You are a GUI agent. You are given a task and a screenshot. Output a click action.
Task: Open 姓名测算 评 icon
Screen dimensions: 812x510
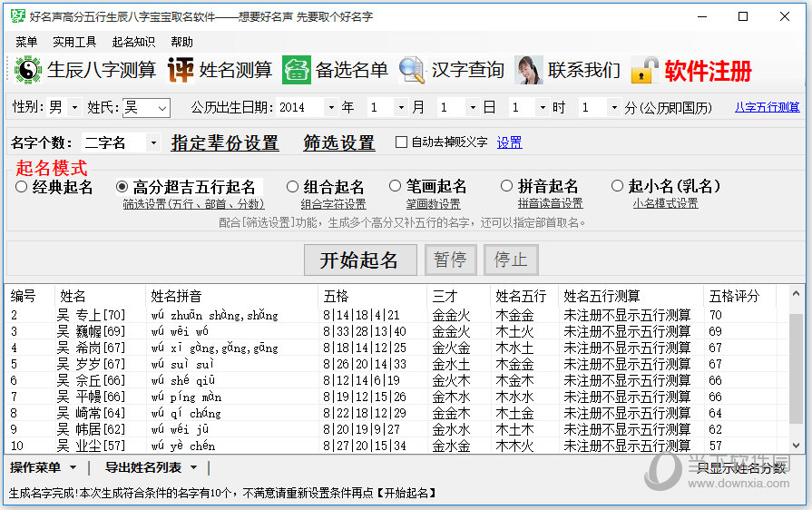coord(181,70)
